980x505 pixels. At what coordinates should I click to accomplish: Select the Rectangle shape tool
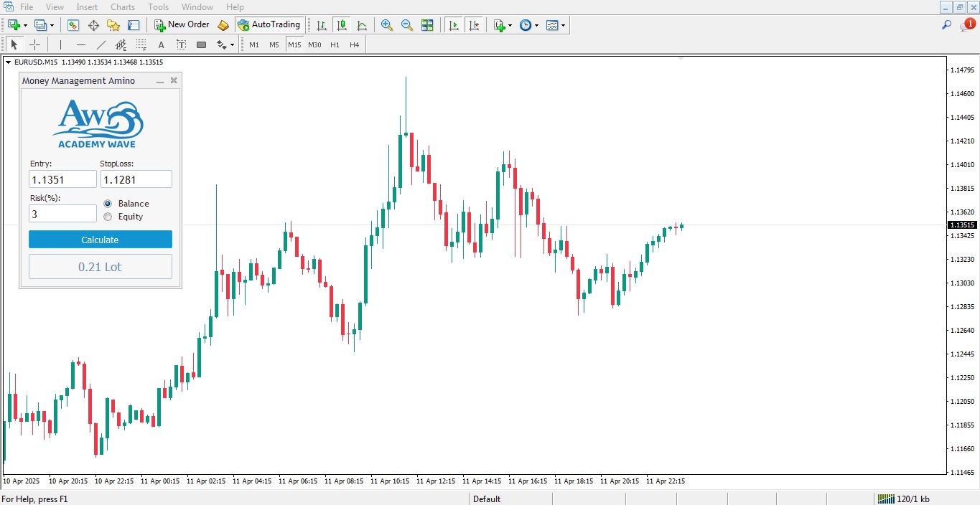pos(201,44)
